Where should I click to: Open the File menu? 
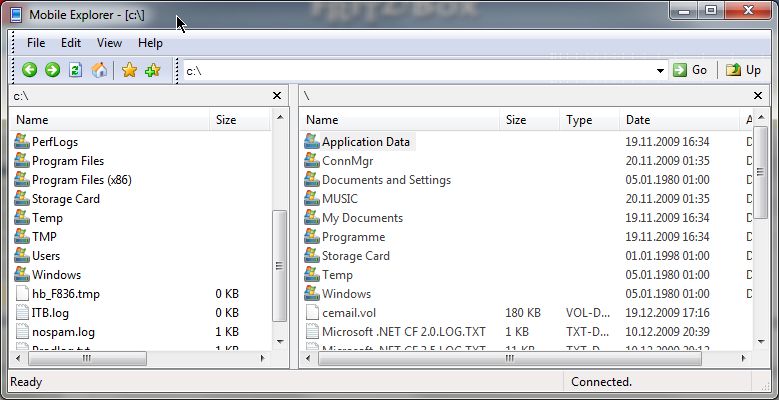(x=36, y=43)
